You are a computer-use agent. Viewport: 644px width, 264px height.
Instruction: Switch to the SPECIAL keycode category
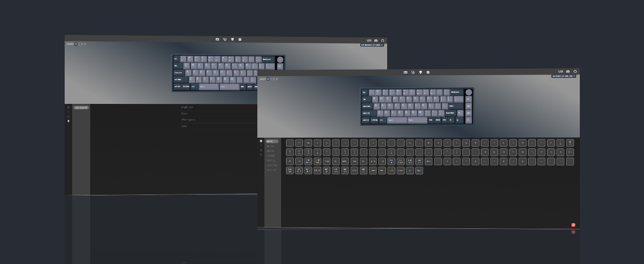(x=271, y=160)
